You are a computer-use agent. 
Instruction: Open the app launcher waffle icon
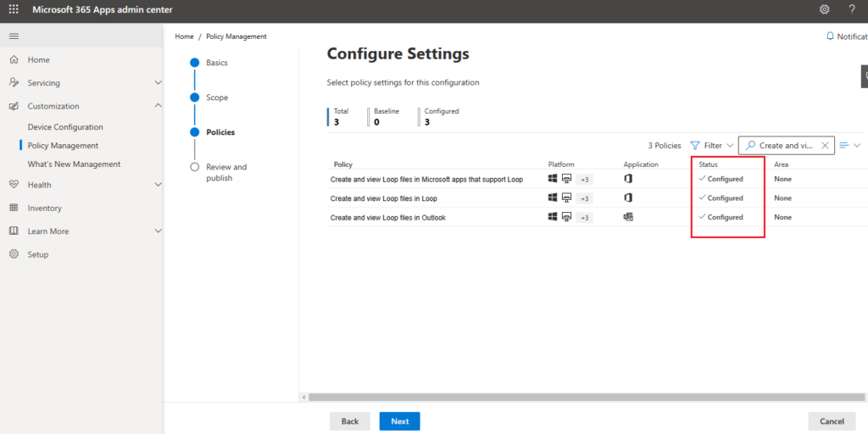[14, 9]
